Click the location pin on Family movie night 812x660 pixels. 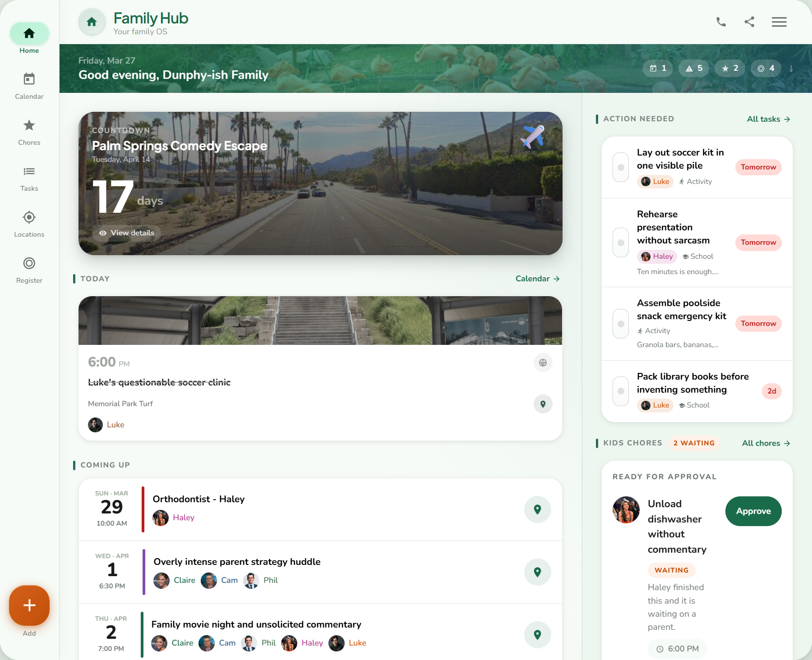(537, 634)
